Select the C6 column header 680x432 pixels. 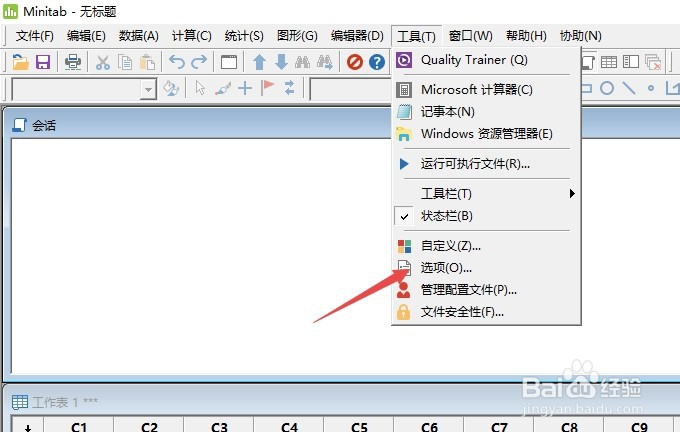(429, 426)
